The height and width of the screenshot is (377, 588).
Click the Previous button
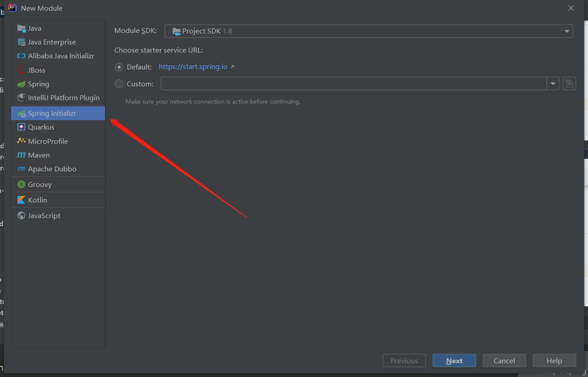[404, 361]
